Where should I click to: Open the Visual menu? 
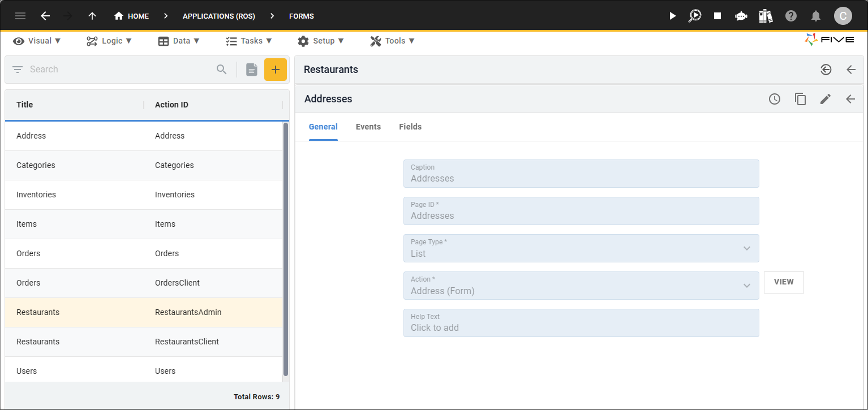37,41
